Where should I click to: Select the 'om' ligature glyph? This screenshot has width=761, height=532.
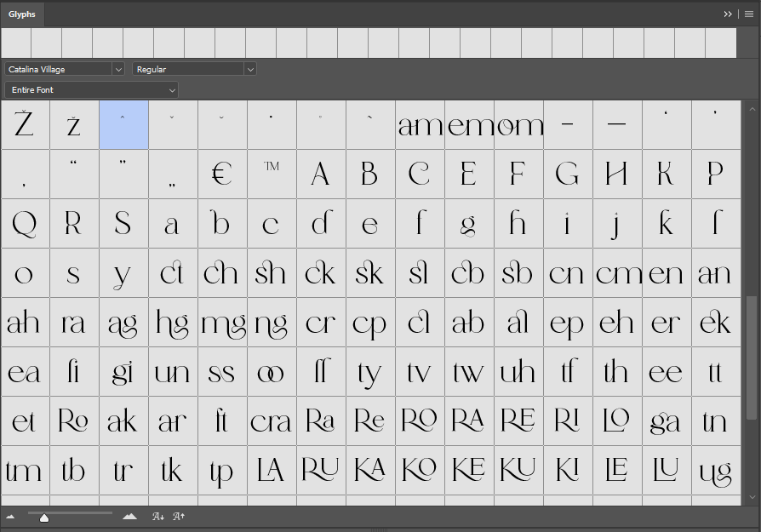tap(518, 125)
